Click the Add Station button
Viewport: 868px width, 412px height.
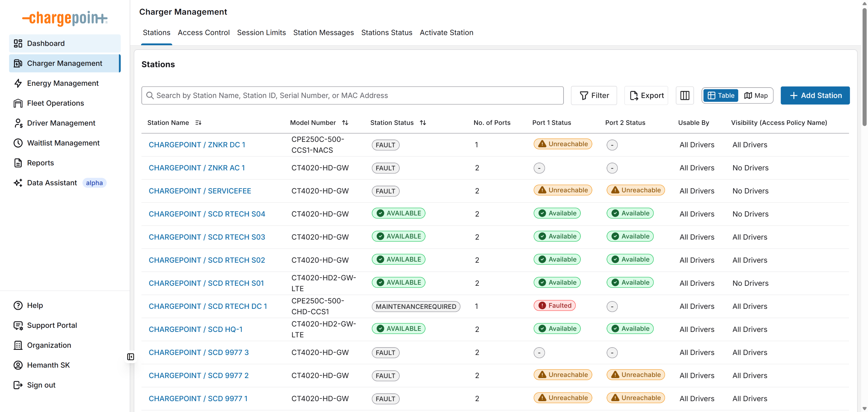815,95
